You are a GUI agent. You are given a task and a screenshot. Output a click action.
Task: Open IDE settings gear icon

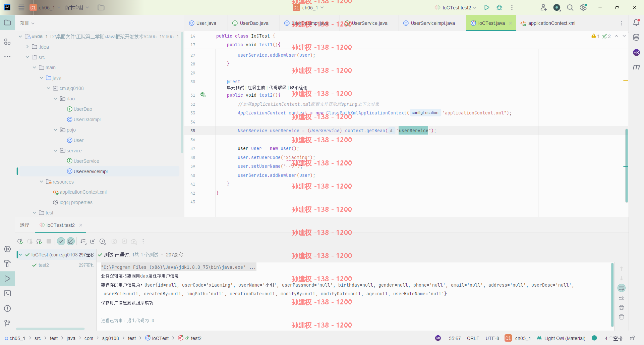point(583,7)
